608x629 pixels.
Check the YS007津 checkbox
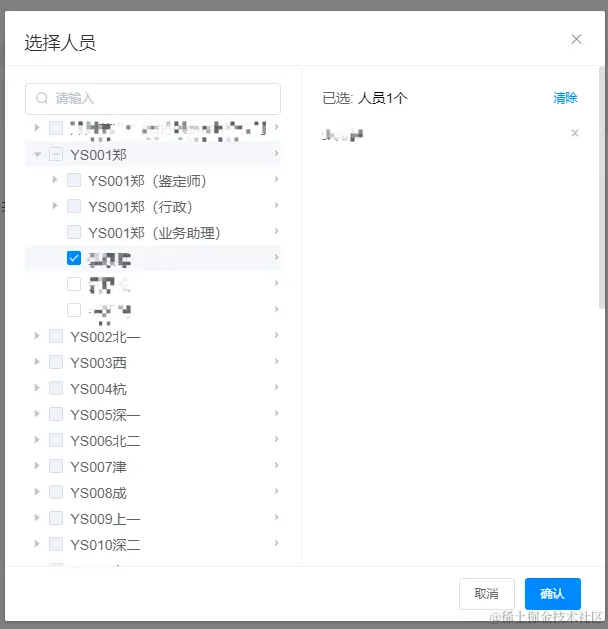point(56,466)
